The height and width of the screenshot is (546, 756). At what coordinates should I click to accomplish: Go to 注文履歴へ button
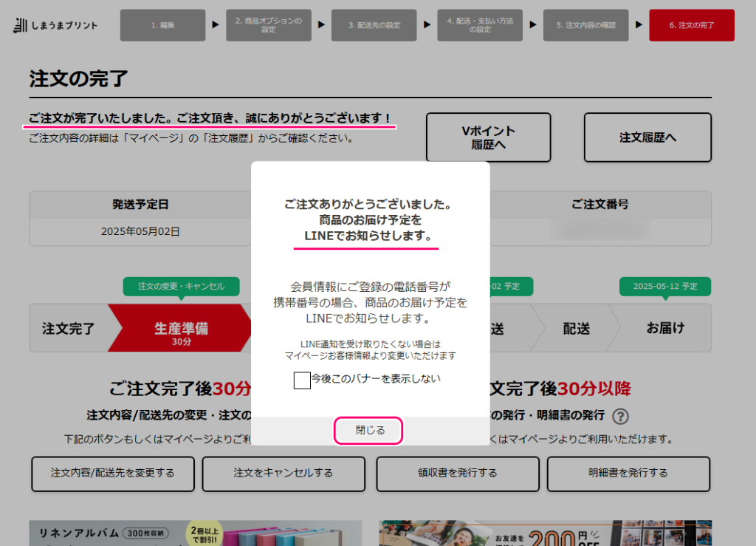(x=647, y=137)
